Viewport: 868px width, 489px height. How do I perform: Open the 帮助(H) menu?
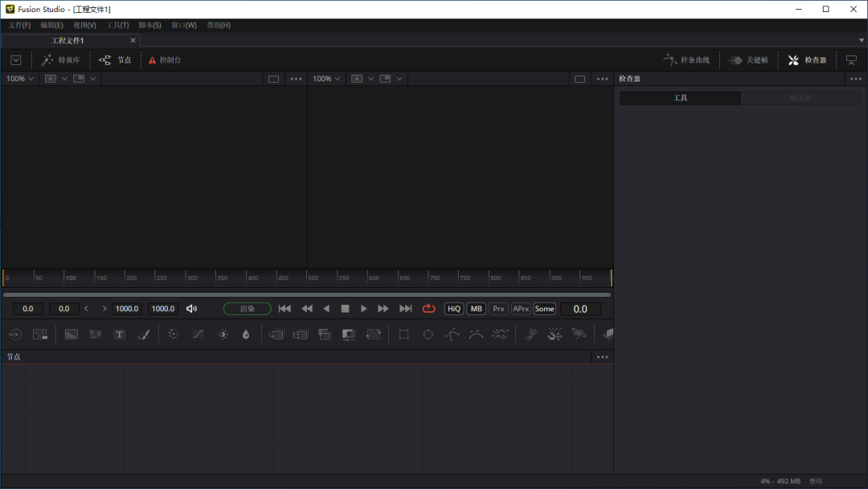point(219,25)
